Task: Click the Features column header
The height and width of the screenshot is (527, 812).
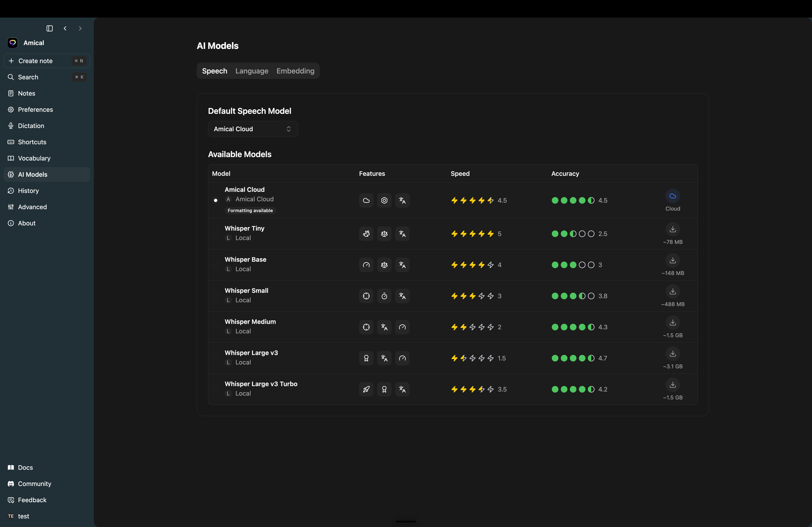Action: click(372, 174)
